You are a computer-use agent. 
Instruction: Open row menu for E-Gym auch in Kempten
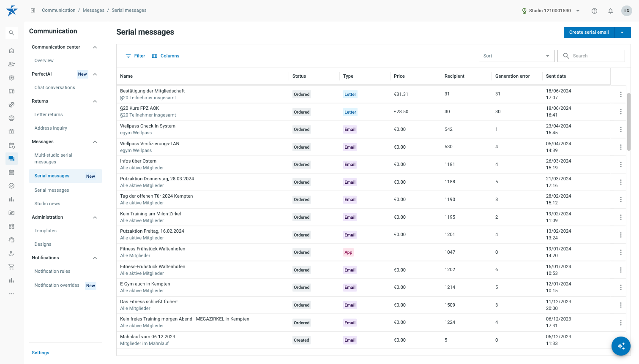coord(621,288)
